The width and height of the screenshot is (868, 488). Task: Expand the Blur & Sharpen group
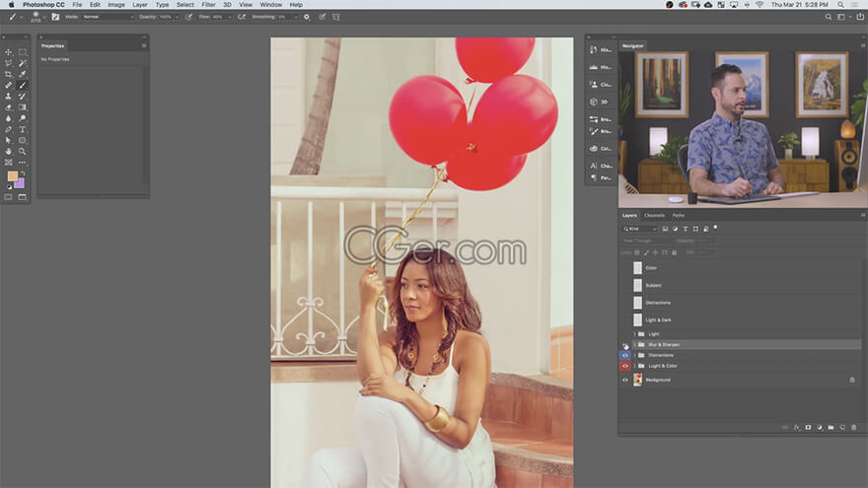pos(634,345)
